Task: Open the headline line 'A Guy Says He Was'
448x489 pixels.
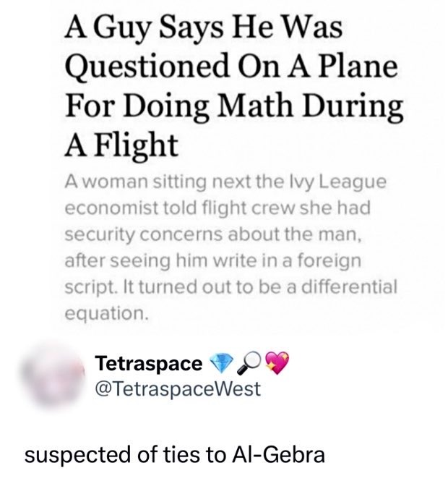Action: coord(204,28)
